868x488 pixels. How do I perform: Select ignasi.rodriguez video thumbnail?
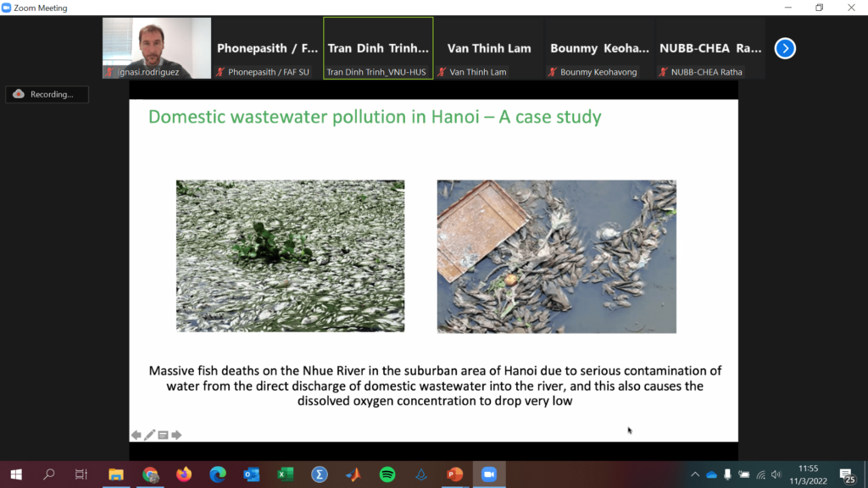pos(157,48)
